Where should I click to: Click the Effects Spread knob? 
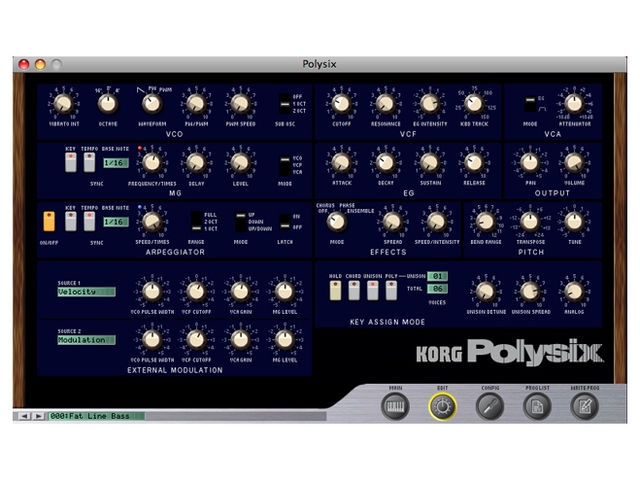pos(392,222)
